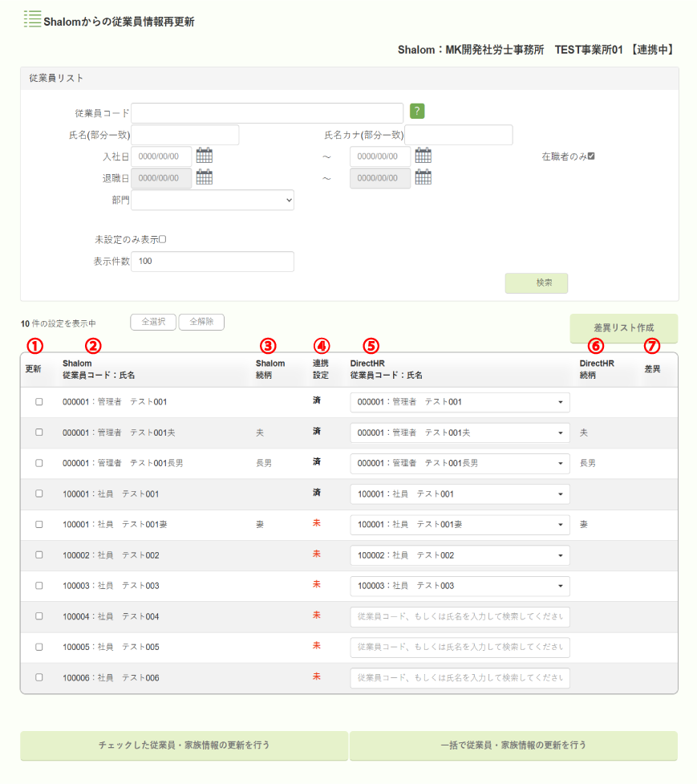Open calendar for 退職日 end date
The height and width of the screenshot is (784, 697).
pos(423,177)
